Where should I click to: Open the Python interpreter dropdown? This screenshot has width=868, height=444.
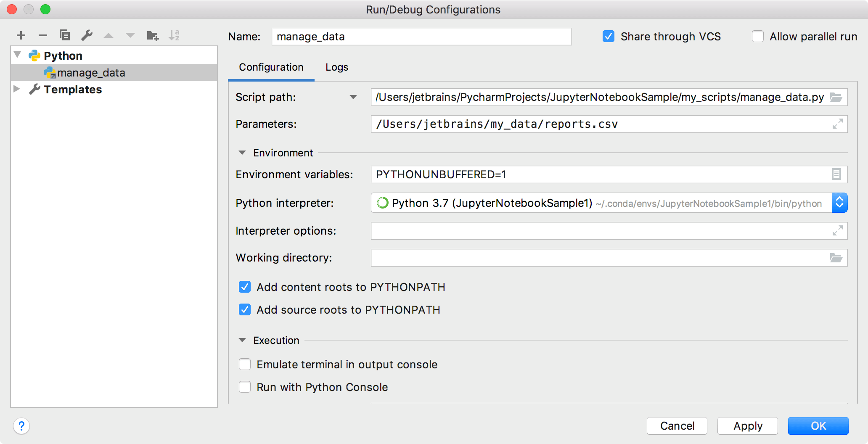coord(839,203)
